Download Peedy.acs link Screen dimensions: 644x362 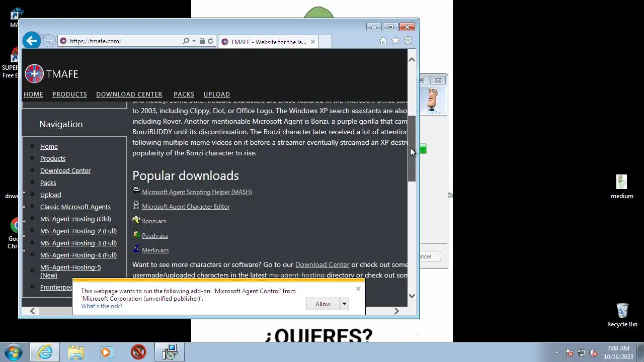click(155, 235)
